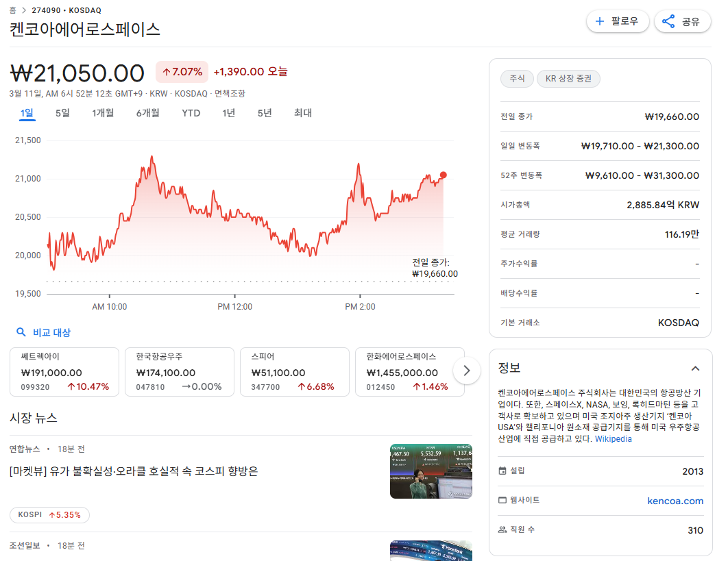Click the calendar icon next to 설립
This screenshot has width=728, height=561.
click(x=502, y=471)
